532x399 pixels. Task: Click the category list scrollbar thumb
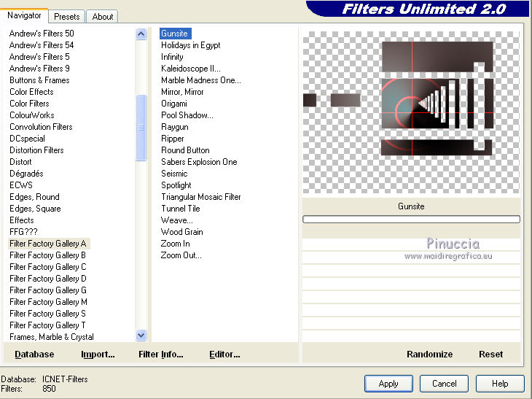(141, 128)
